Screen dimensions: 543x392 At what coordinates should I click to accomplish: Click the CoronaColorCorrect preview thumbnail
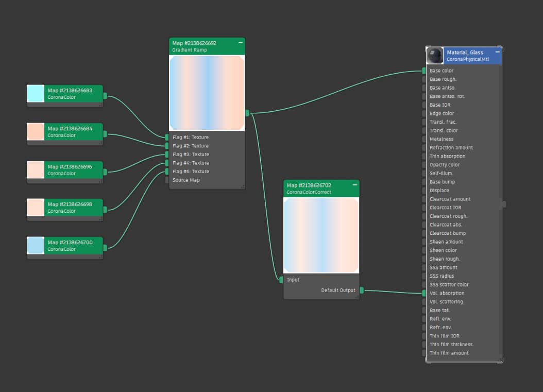[x=321, y=235]
